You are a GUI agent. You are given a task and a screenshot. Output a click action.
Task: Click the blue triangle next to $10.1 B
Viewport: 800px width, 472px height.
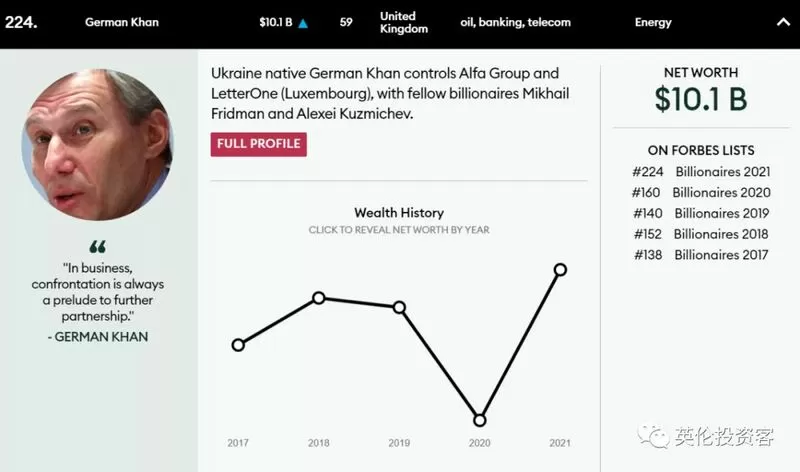pyautogui.click(x=303, y=23)
